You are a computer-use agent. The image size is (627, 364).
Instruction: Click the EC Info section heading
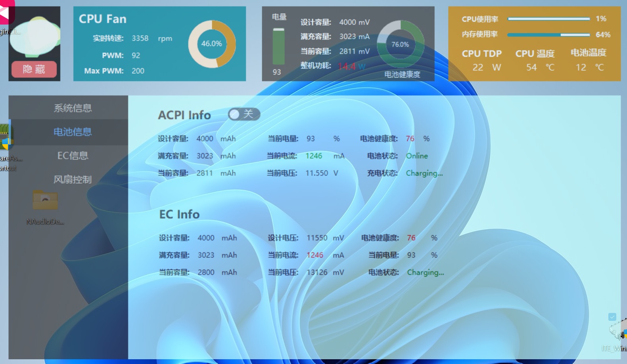[179, 214]
